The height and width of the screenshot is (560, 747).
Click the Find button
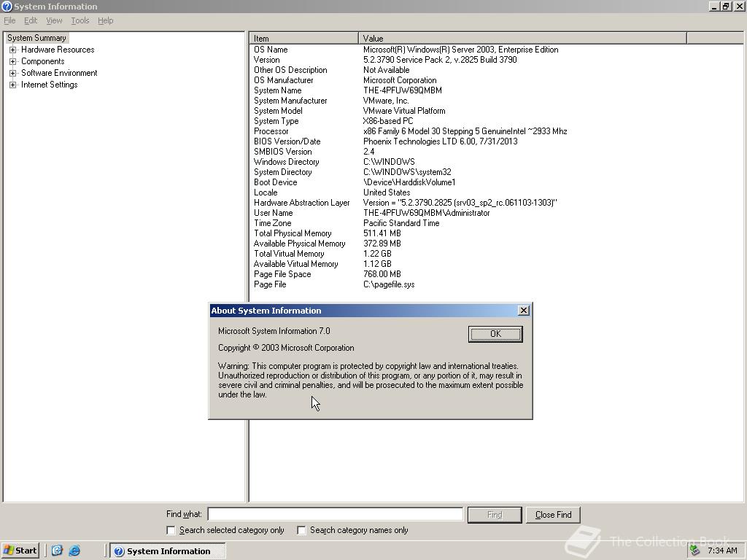pos(495,515)
